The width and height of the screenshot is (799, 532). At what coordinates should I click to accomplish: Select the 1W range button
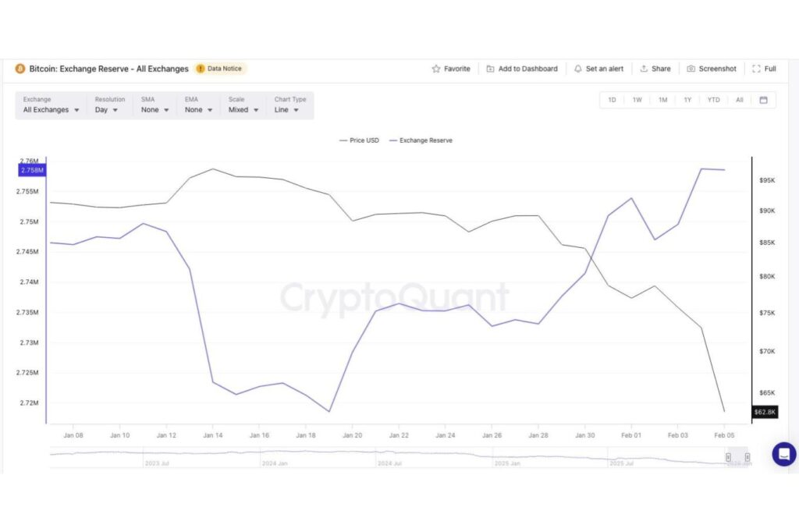click(x=637, y=100)
